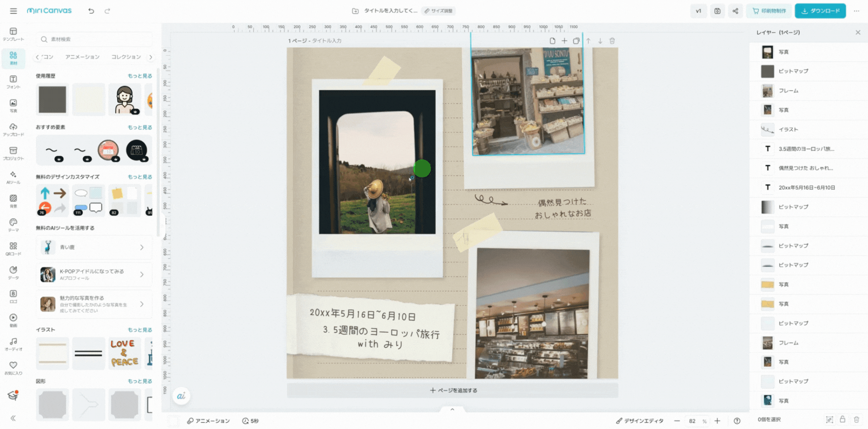The height and width of the screenshot is (429, 868).
Task: Click the 素材検索 search field
Action: [95, 39]
